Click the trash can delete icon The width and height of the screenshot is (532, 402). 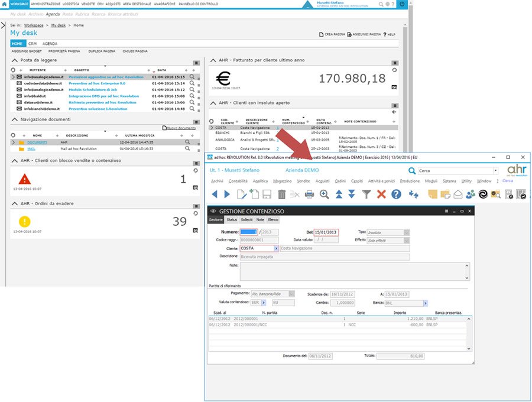click(x=282, y=194)
